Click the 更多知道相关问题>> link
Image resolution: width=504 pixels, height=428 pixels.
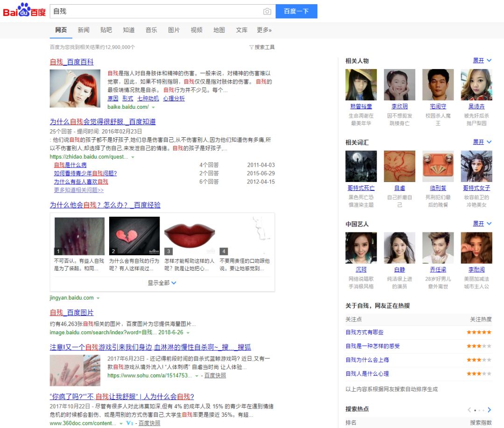coord(79,190)
